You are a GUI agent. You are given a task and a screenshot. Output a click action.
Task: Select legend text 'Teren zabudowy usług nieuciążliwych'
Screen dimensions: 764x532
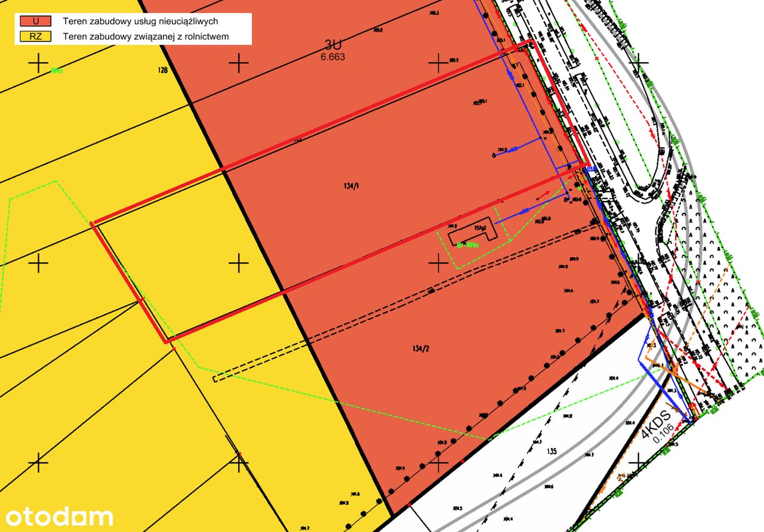pyautogui.click(x=140, y=21)
